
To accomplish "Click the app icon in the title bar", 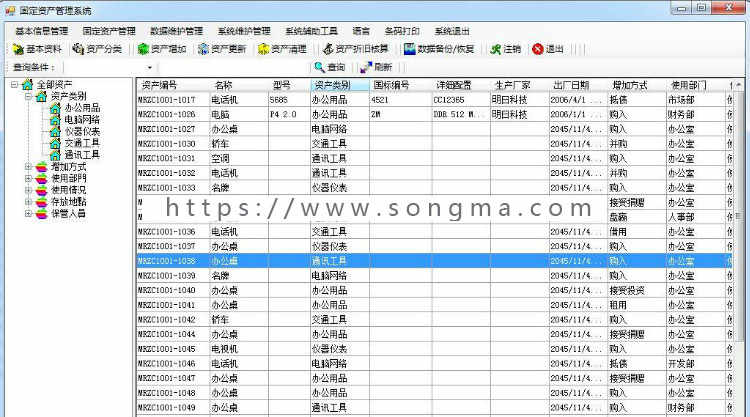I will pyautogui.click(x=10, y=10).
